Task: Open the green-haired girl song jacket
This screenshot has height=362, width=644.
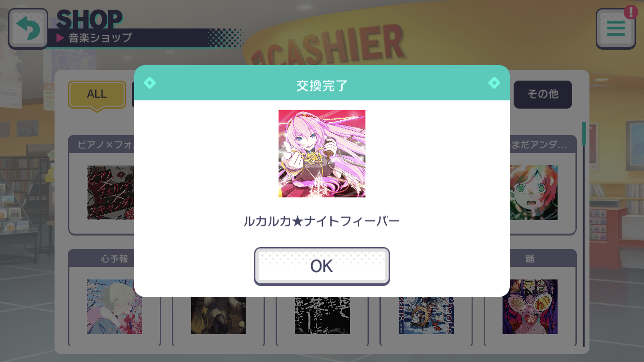Action: click(533, 193)
